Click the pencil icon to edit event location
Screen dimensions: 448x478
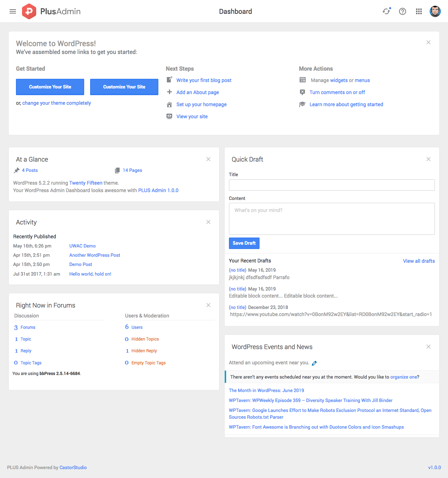(x=314, y=363)
